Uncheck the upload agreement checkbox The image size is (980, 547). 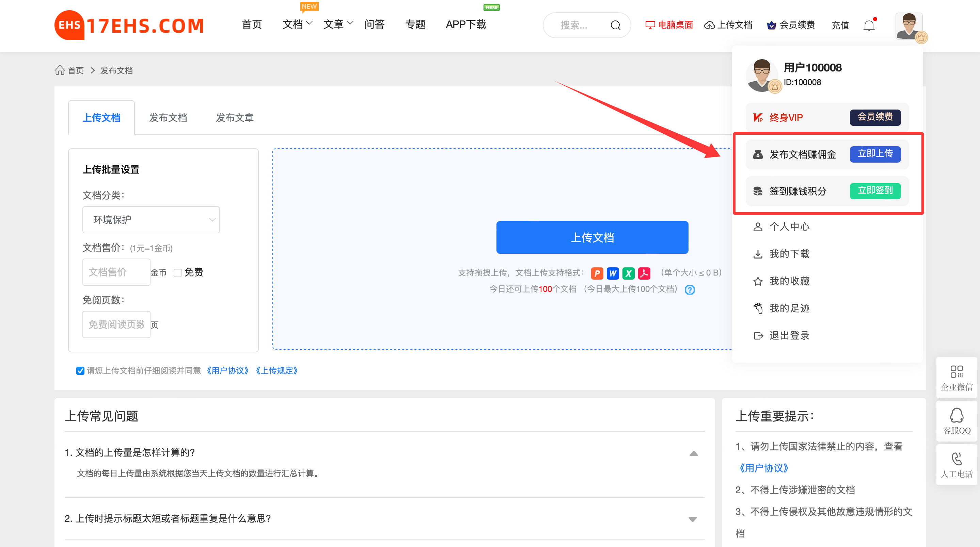coord(80,371)
